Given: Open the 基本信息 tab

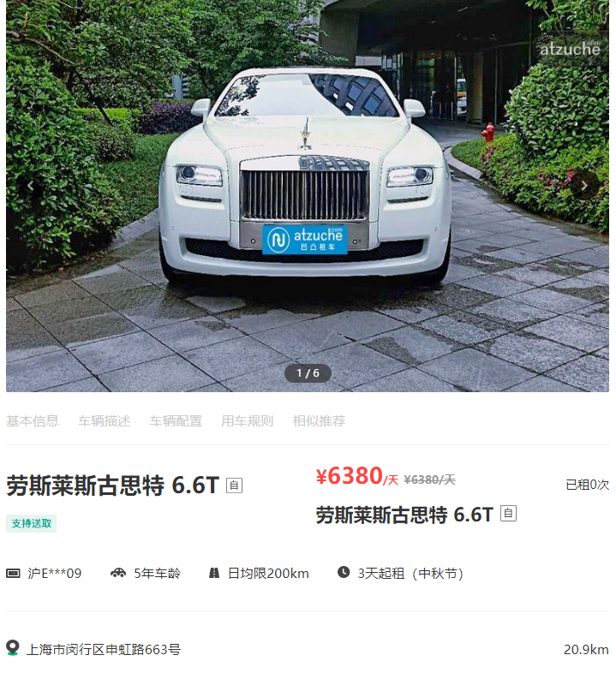Looking at the screenshot, I should click(33, 421).
